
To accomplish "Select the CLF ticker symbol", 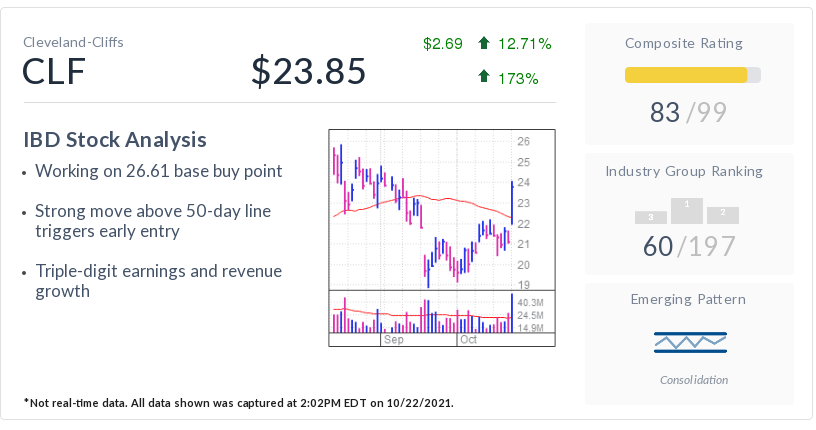I will pos(55,72).
